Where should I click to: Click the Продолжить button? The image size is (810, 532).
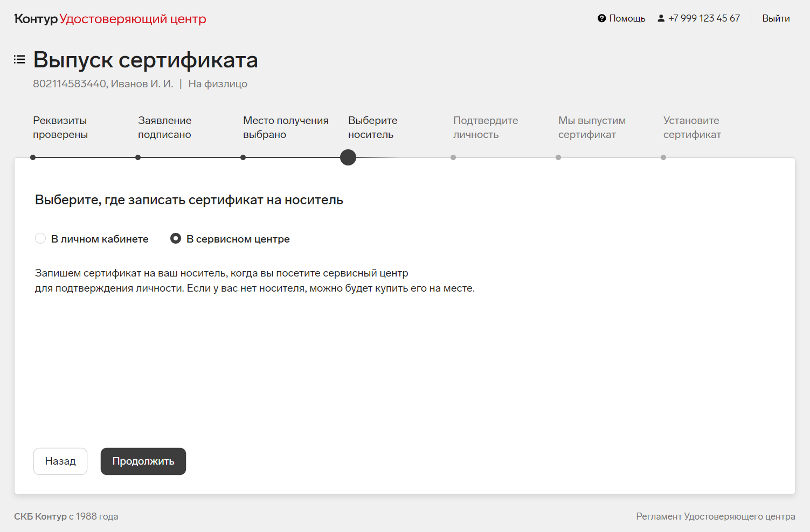pyautogui.click(x=143, y=461)
